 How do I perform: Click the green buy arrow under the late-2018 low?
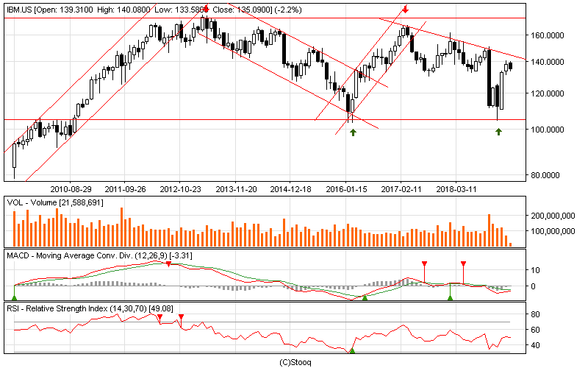pyautogui.click(x=498, y=132)
